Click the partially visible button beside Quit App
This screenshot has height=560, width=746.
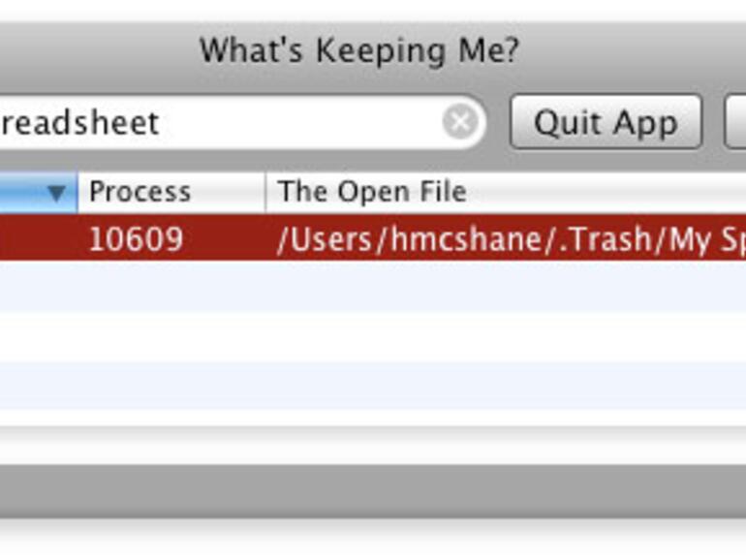[736, 123]
